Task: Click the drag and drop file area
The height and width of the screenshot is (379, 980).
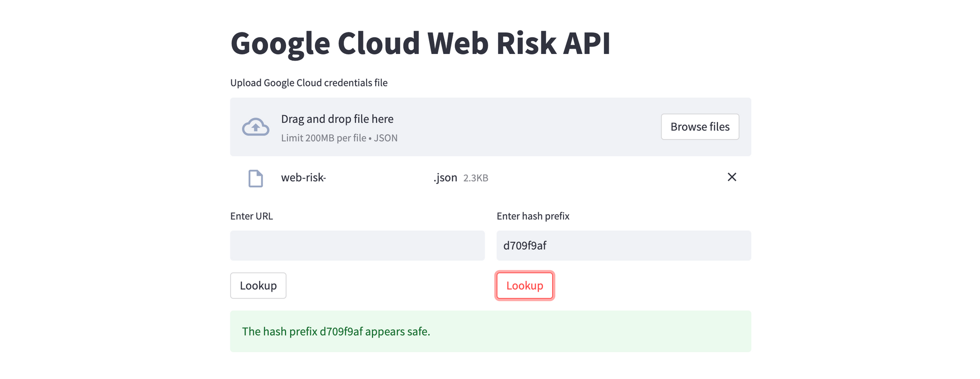Action: pyautogui.click(x=490, y=127)
